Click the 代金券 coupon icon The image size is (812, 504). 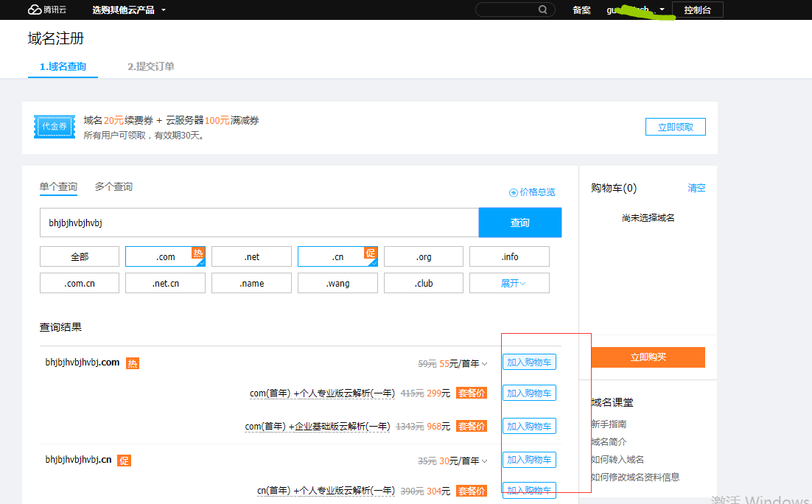[55, 127]
